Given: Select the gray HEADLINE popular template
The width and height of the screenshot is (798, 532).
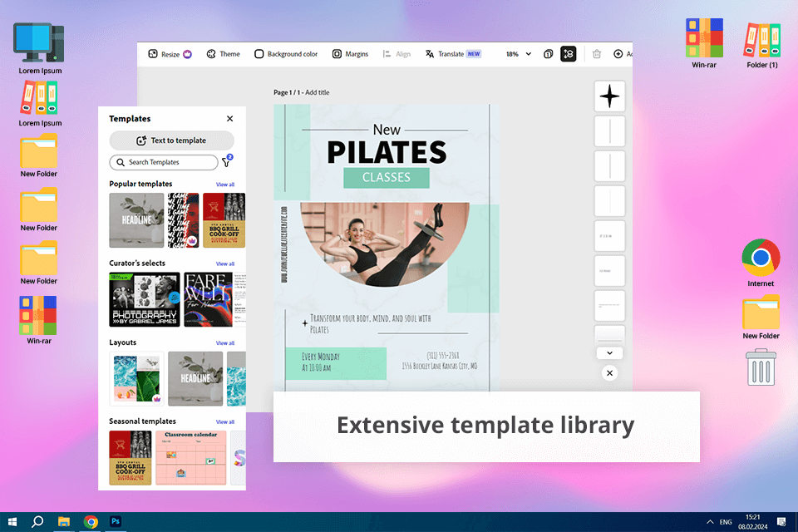Looking at the screenshot, I should (136, 220).
